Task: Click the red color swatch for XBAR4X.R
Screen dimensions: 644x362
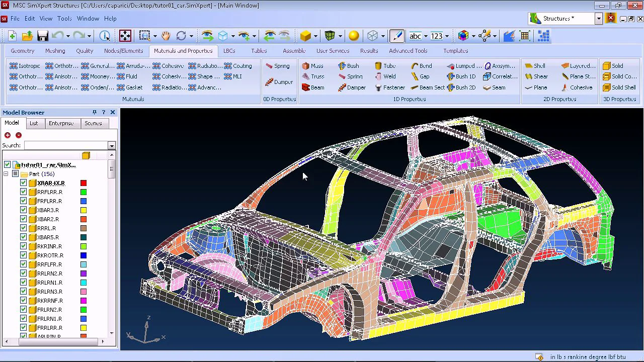Action: tap(84, 183)
